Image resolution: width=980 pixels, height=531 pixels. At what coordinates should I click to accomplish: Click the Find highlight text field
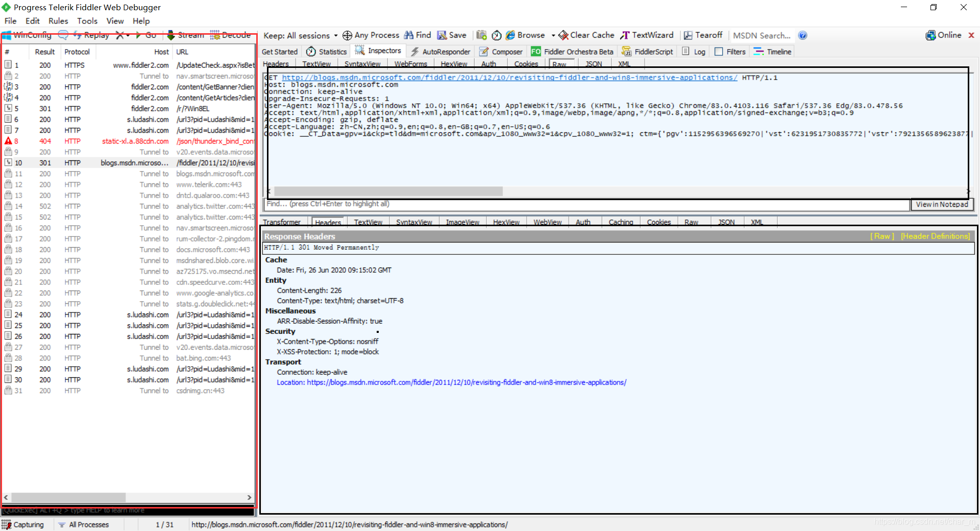pos(586,204)
